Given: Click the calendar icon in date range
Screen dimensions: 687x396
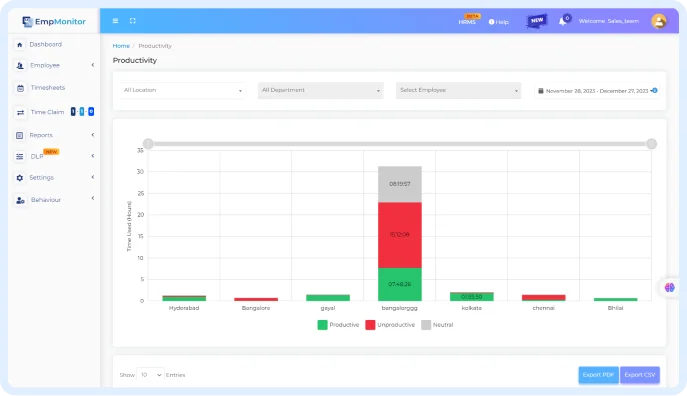Looking at the screenshot, I should pos(541,91).
